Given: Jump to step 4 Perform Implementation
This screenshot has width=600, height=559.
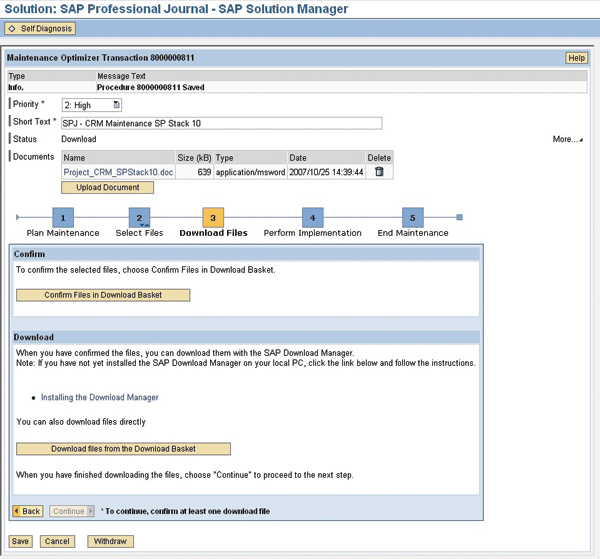Looking at the screenshot, I should click(x=313, y=218).
